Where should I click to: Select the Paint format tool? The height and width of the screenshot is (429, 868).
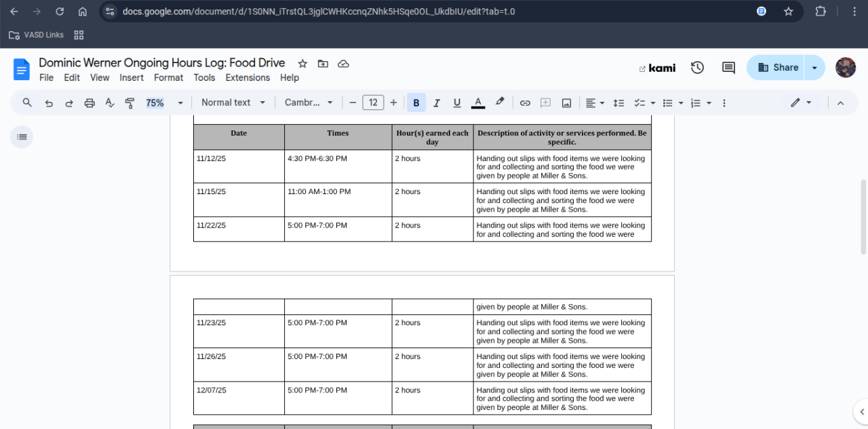tap(130, 103)
